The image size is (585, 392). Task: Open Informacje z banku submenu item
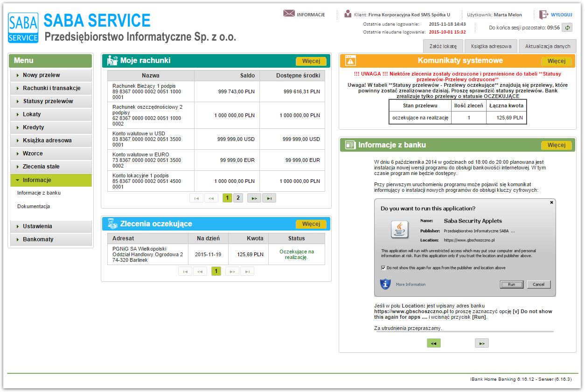(x=39, y=193)
